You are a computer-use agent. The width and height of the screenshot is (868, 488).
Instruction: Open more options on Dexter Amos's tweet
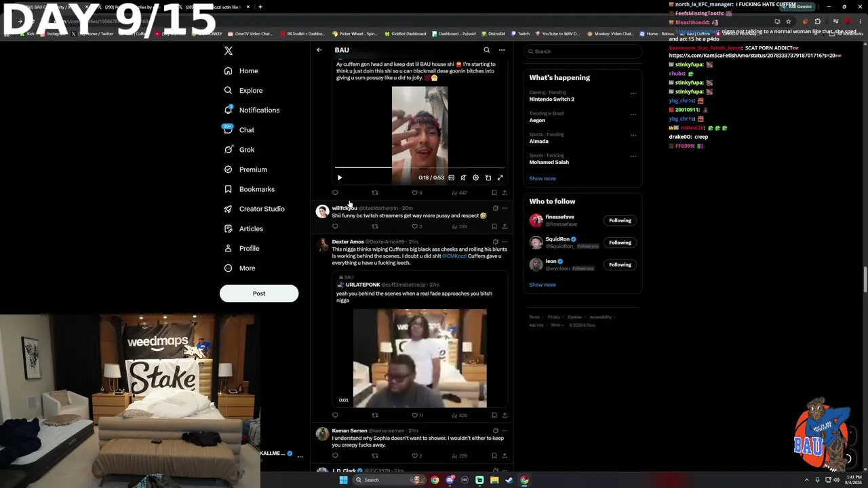(504, 241)
